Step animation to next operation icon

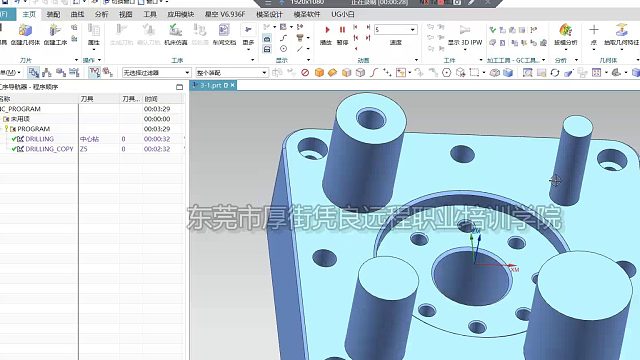[x=368, y=27]
